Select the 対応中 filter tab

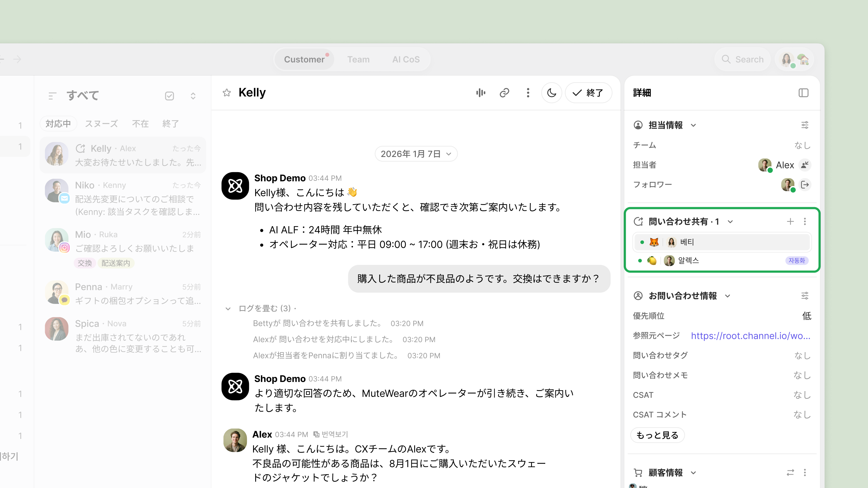(x=58, y=124)
